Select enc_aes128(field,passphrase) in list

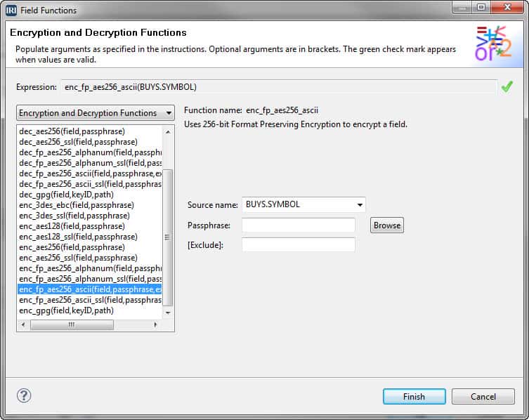pos(90,226)
